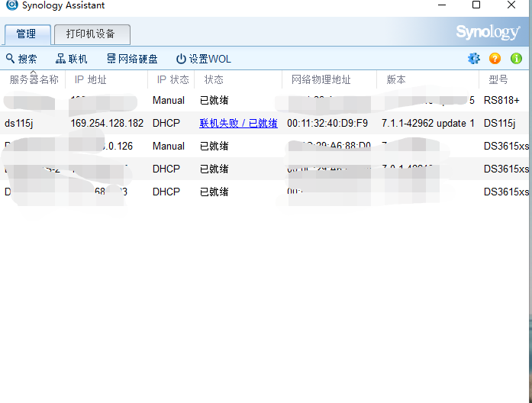
Task: Click the 设置WOL power icon button
Action: pyautogui.click(x=181, y=59)
